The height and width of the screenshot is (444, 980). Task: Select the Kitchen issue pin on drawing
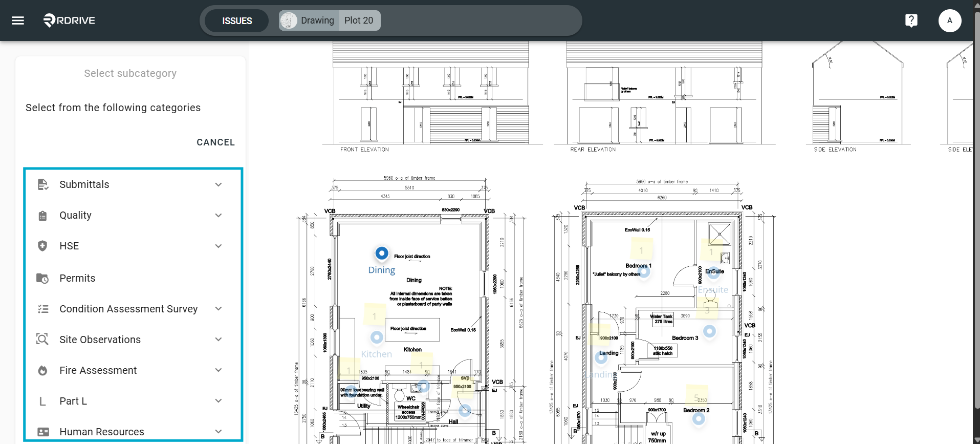377,337
